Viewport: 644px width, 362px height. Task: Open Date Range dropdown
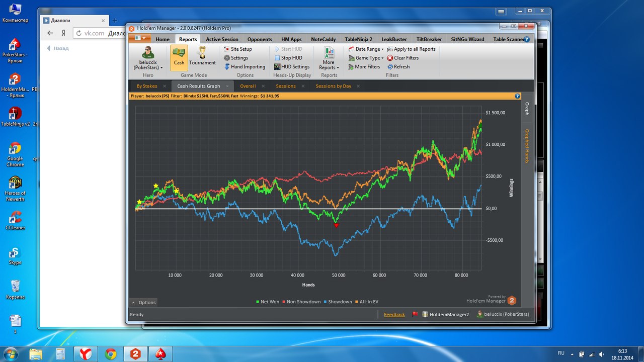[x=366, y=49]
